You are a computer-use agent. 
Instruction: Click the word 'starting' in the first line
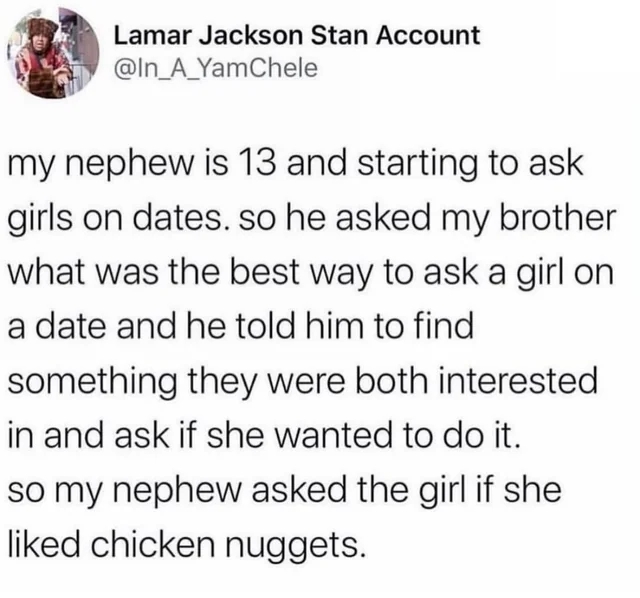pyautogui.click(x=417, y=165)
